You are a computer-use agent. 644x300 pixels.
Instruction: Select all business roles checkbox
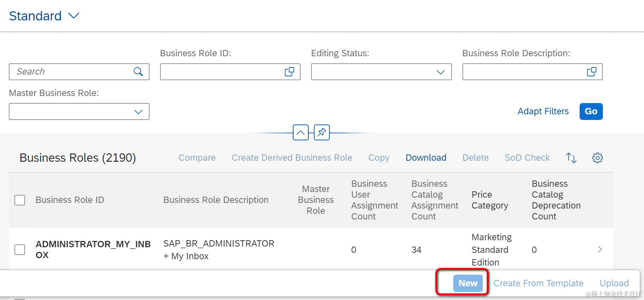click(x=20, y=200)
